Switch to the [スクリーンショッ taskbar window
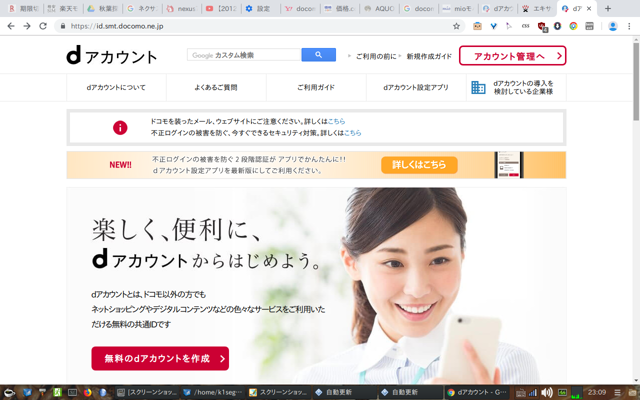 click(x=146, y=393)
